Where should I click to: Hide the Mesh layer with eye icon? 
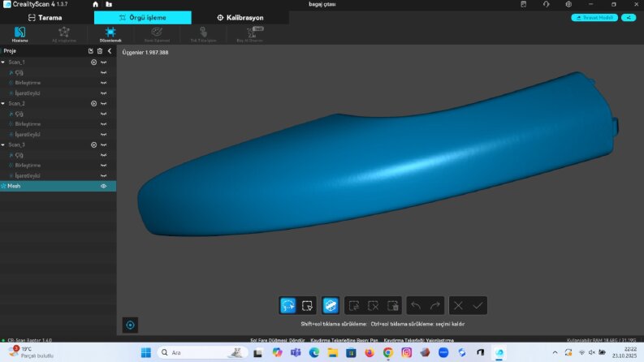point(103,186)
